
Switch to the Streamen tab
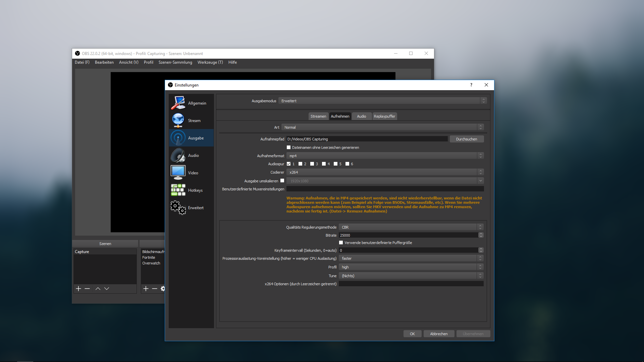tap(318, 116)
